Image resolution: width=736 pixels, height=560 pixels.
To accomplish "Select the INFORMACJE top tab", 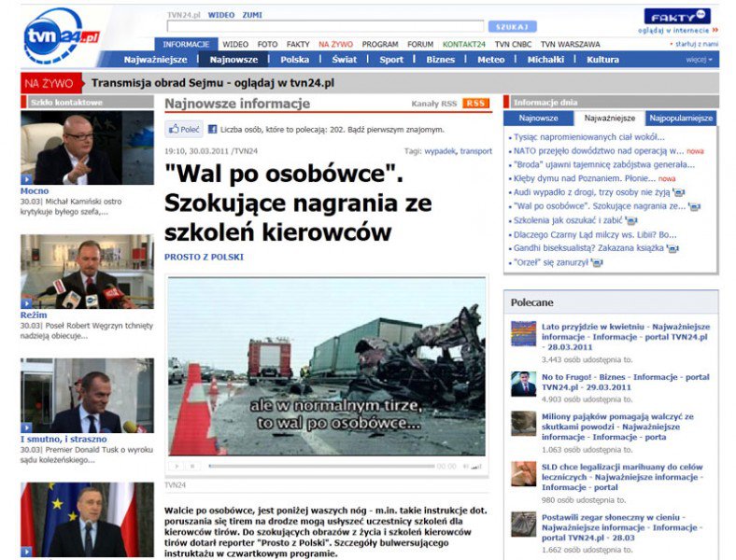I will point(186,44).
